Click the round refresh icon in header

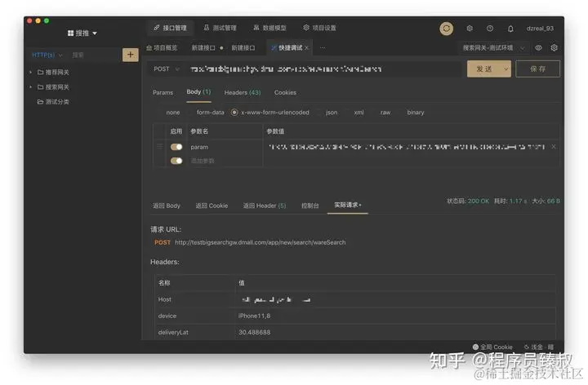click(x=446, y=29)
